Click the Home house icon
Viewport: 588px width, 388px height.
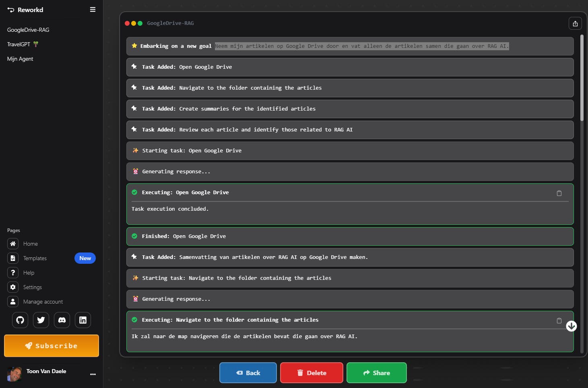pos(13,244)
